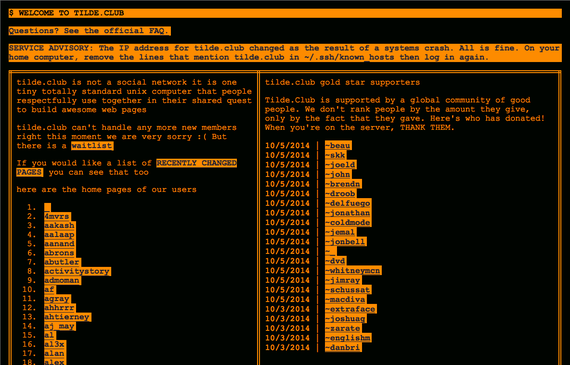This screenshot has height=365, width=570.
Task: Visit the abutler home page
Action: [x=62, y=262]
